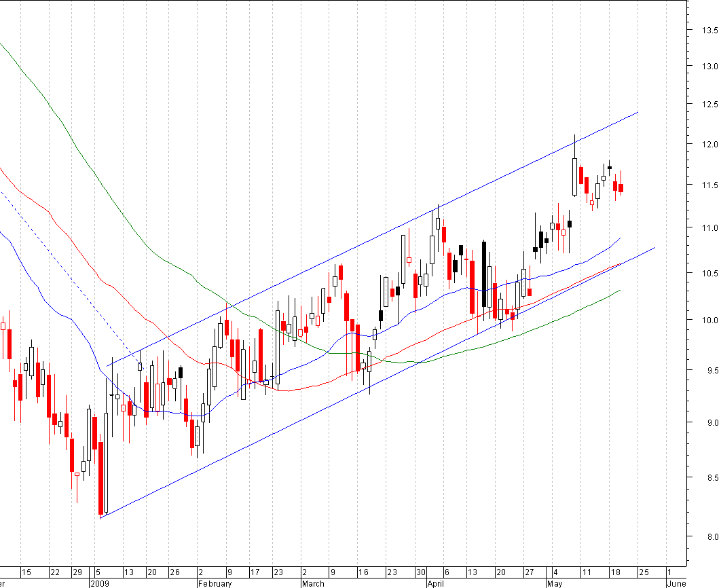Click the 10.5 price level label
This screenshot has width=721, height=588.
coord(709,274)
